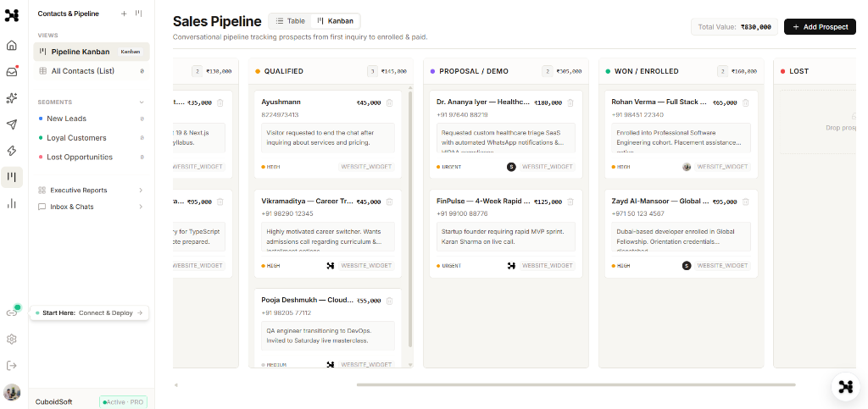The image size is (868, 409).
Task: Click the scroll-left arrow of the horizontal scrollbar
Action: [176, 384]
